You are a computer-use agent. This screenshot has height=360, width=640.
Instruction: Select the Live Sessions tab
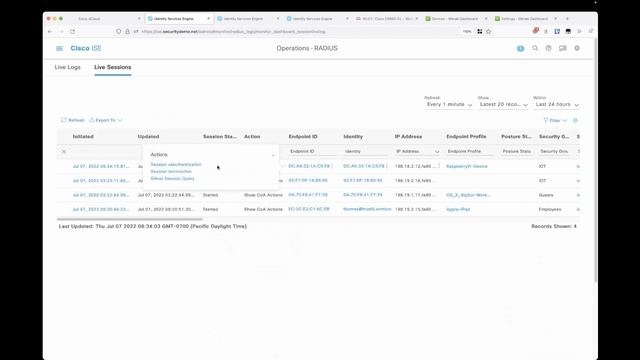point(113,67)
